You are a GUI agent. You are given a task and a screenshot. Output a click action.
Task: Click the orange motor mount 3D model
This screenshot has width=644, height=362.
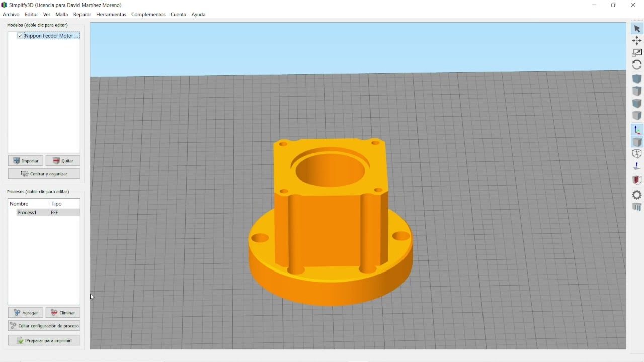(x=331, y=221)
